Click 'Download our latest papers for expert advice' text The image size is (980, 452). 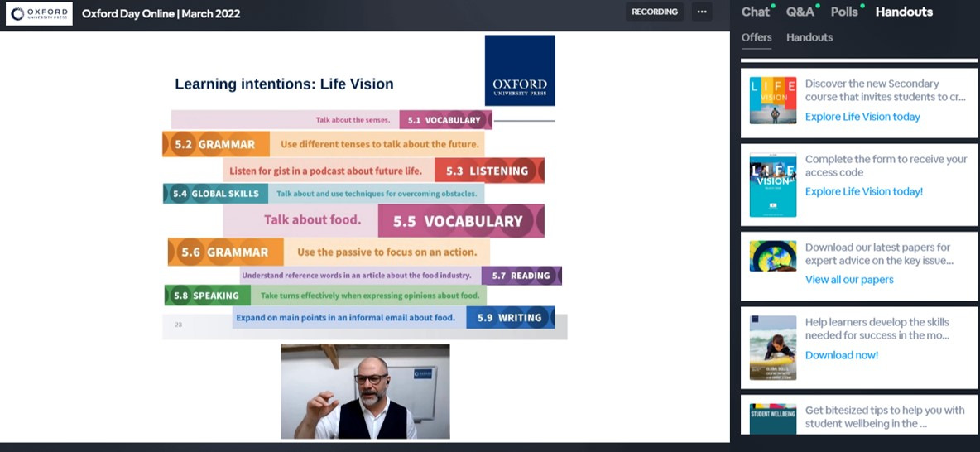[x=879, y=254]
